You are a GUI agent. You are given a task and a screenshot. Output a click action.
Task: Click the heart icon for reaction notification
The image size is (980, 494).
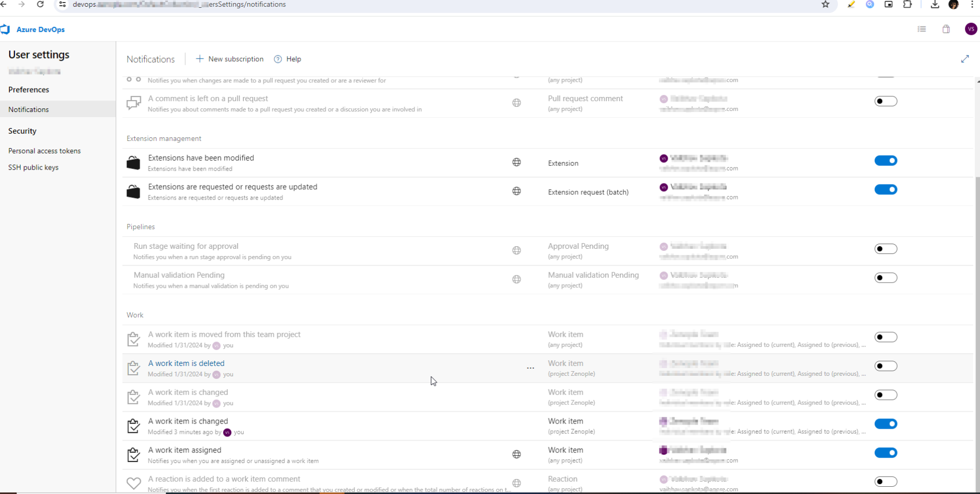[133, 483]
